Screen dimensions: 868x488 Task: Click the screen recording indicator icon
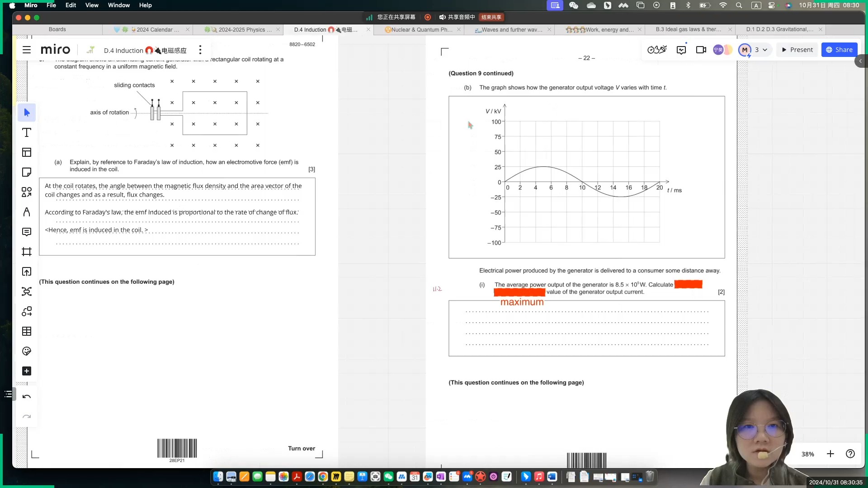pos(428,17)
